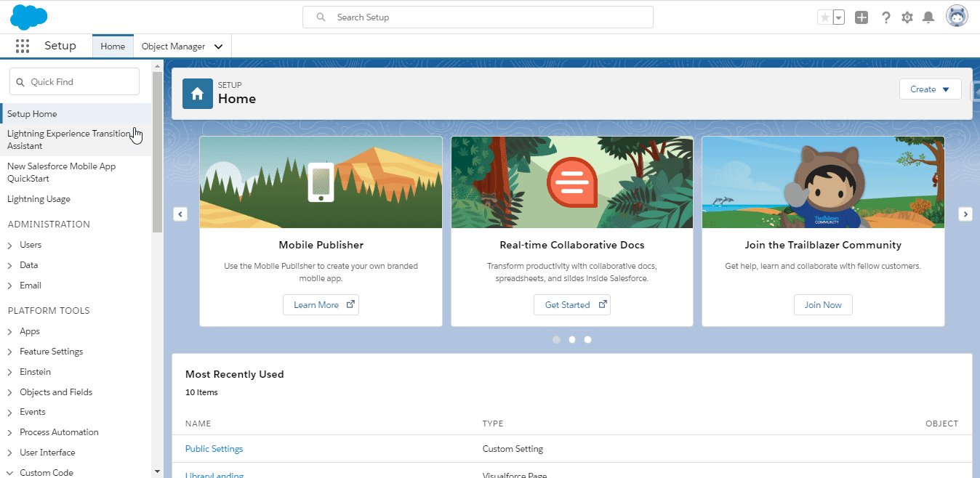Click the sidebar scrollbar up arrow
This screenshot has width=980, height=478.
[x=157, y=65]
